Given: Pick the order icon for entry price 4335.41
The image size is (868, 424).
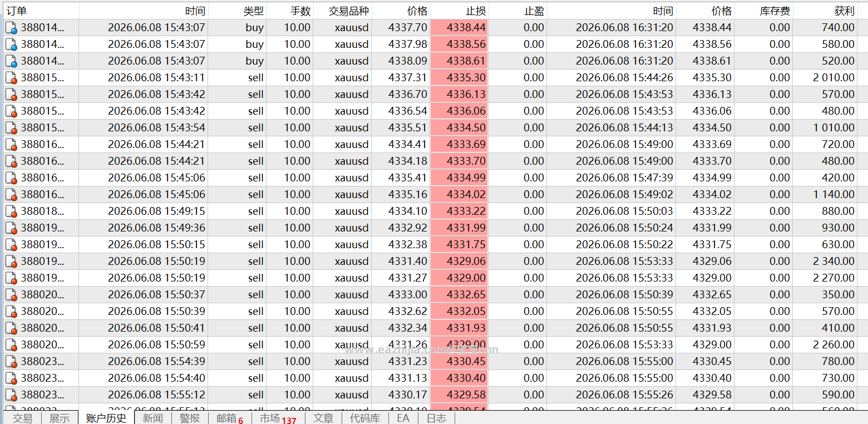Looking at the screenshot, I should [x=11, y=178].
